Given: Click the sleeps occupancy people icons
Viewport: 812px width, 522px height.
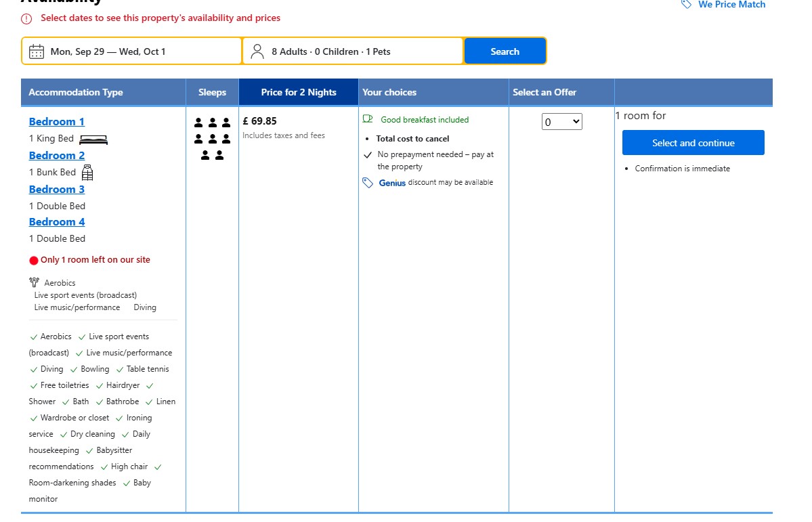Looking at the screenshot, I should point(212,139).
